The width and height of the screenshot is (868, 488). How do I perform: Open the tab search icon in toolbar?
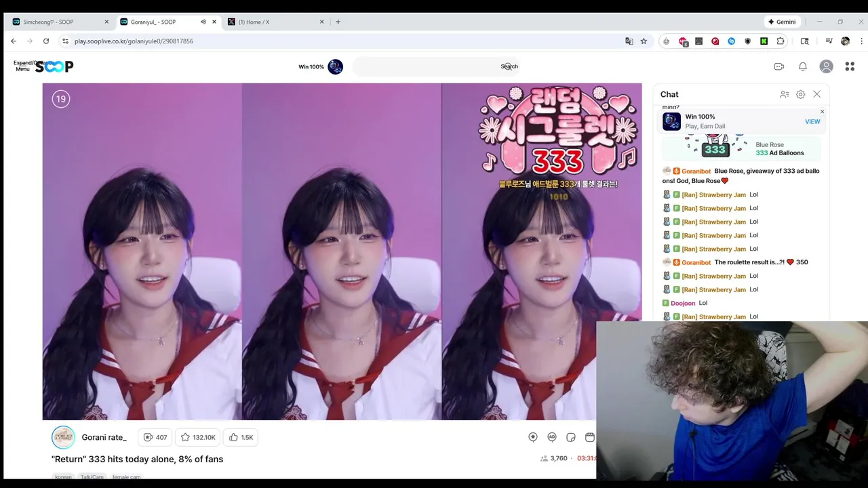click(x=805, y=41)
